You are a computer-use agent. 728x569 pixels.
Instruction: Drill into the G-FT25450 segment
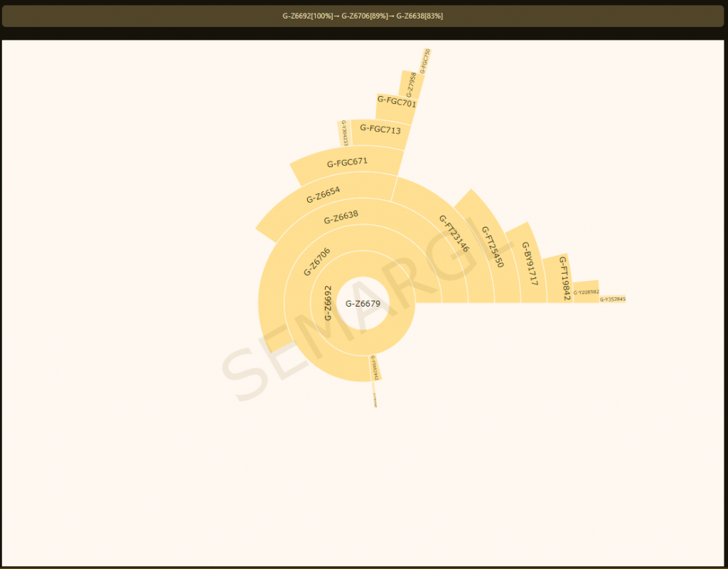[x=493, y=246]
